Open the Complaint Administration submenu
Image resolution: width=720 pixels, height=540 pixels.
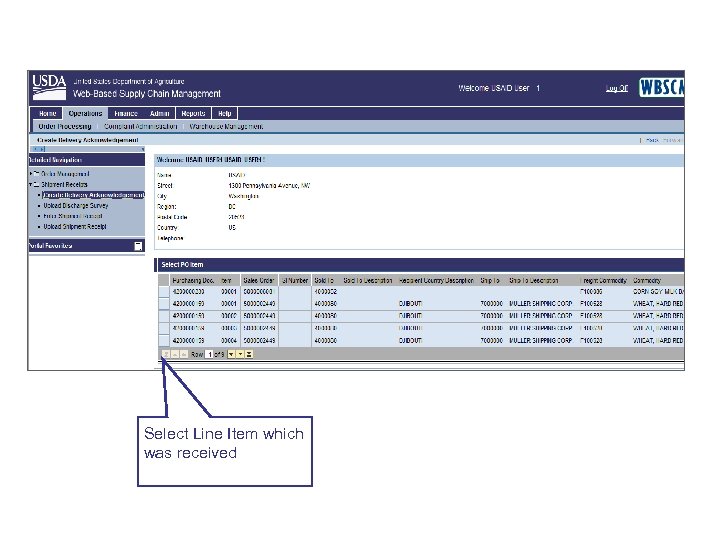(x=141, y=126)
